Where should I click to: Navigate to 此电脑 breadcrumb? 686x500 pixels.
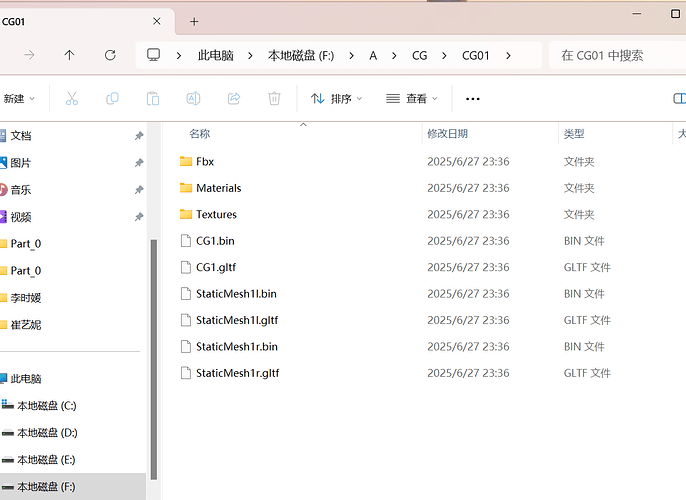pos(216,56)
